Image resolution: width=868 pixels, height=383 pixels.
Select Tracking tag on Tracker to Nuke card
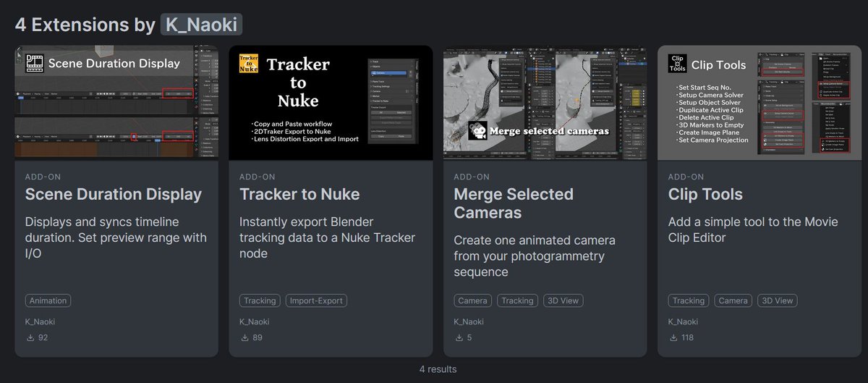[260, 300]
